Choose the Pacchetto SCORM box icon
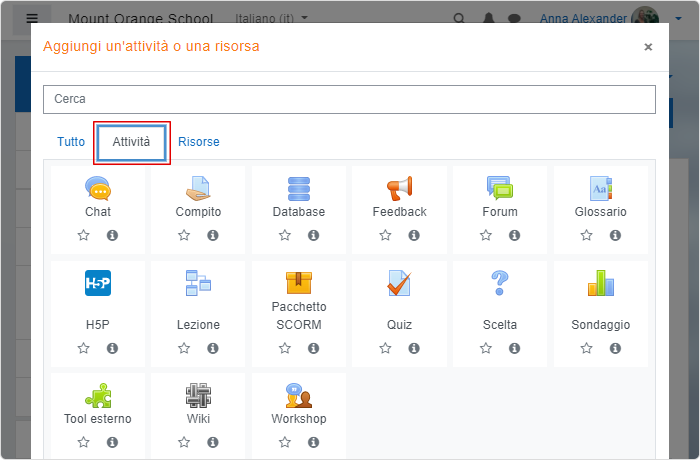700x460 pixels. click(299, 283)
